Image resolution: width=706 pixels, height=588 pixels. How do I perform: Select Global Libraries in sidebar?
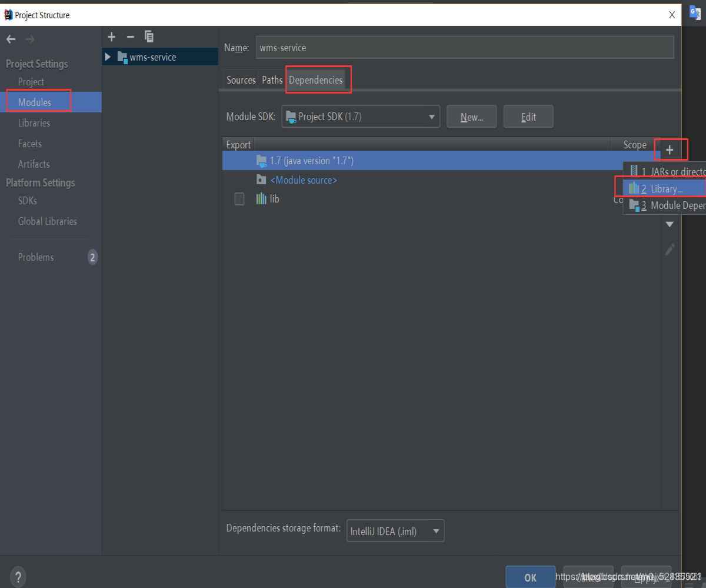(48, 221)
